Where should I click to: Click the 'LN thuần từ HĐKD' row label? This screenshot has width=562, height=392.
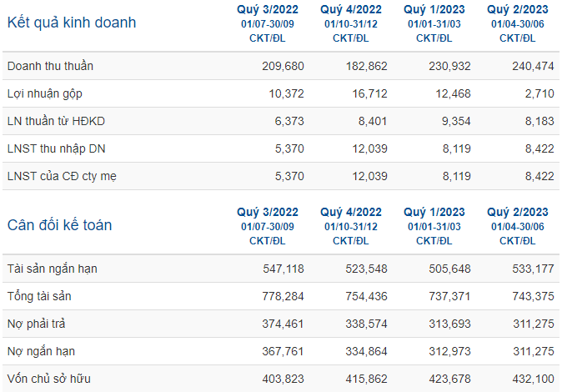pyautogui.click(x=56, y=121)
